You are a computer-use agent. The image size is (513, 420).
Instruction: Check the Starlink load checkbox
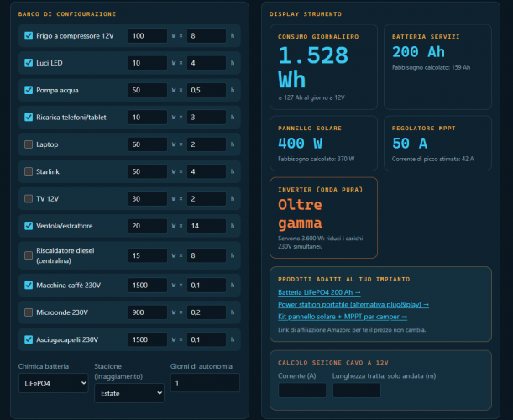tap(29, 171)
